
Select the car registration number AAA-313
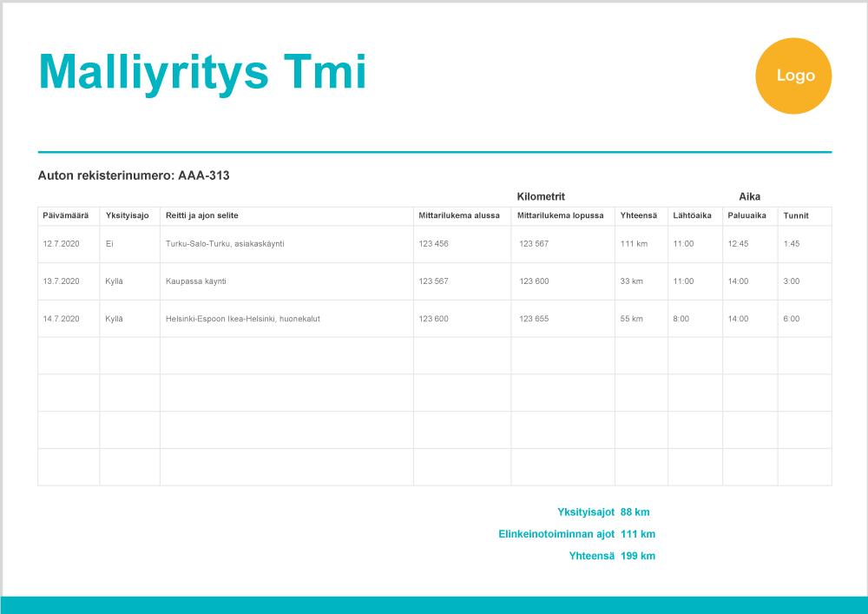(x=203, y=175)
